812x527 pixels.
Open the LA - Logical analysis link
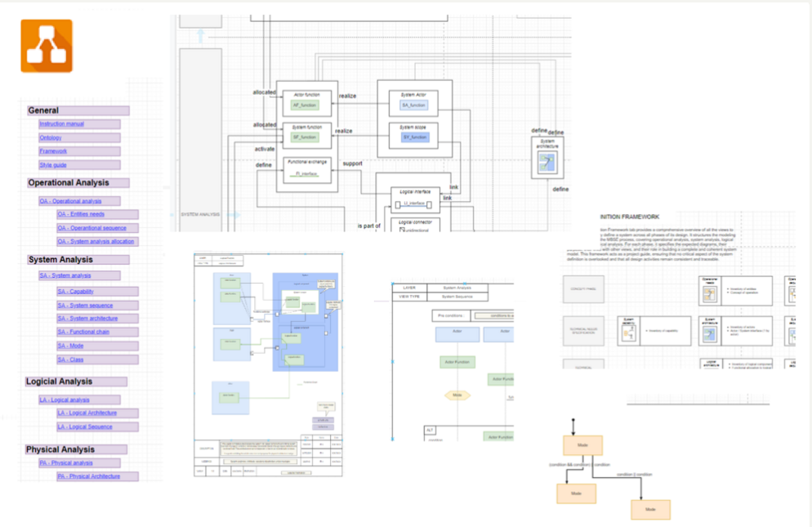point(65,400)
